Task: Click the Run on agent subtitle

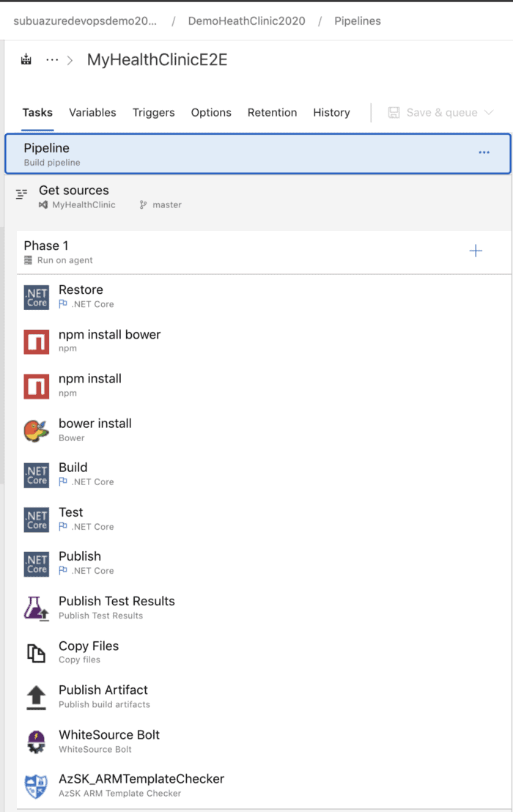Action: click(x=65, y=260)
